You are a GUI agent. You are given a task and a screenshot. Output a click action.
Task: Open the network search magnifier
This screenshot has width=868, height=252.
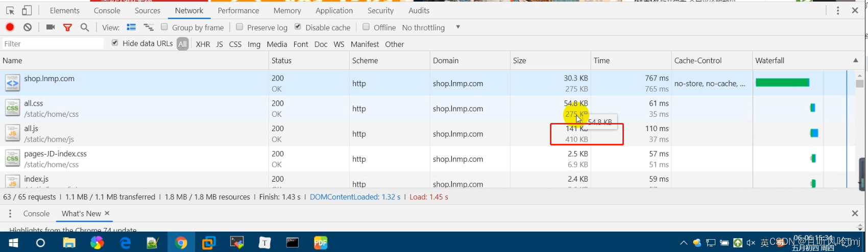(x=85, y=27)
